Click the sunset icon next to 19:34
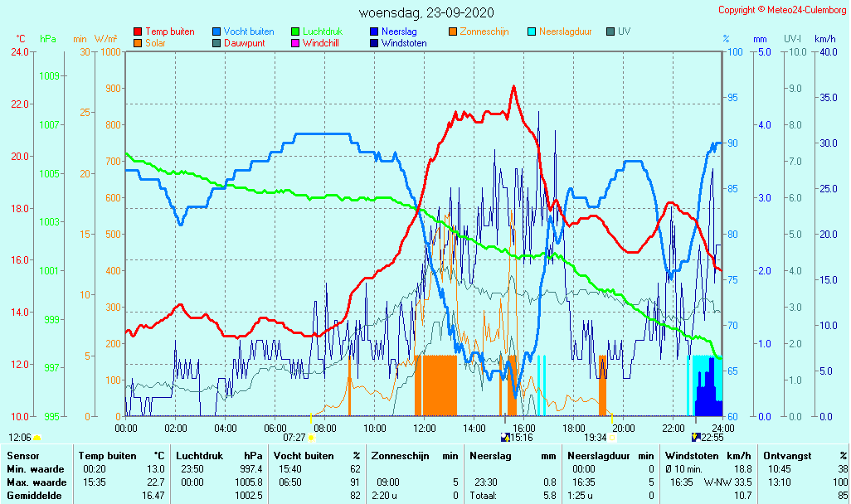The image size is (851, 504). pos(613,438)
